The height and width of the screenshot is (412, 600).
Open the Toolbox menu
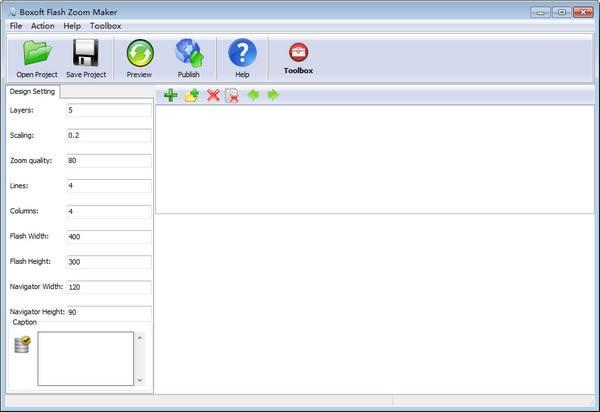106,26
